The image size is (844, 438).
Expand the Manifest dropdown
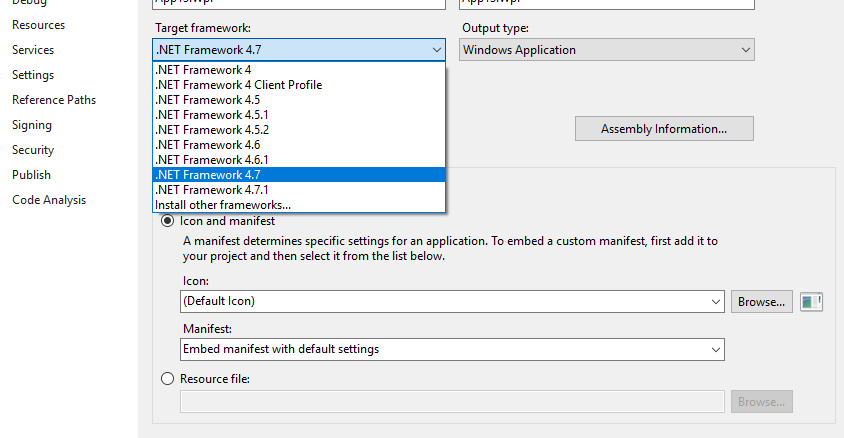coord(452,349)
